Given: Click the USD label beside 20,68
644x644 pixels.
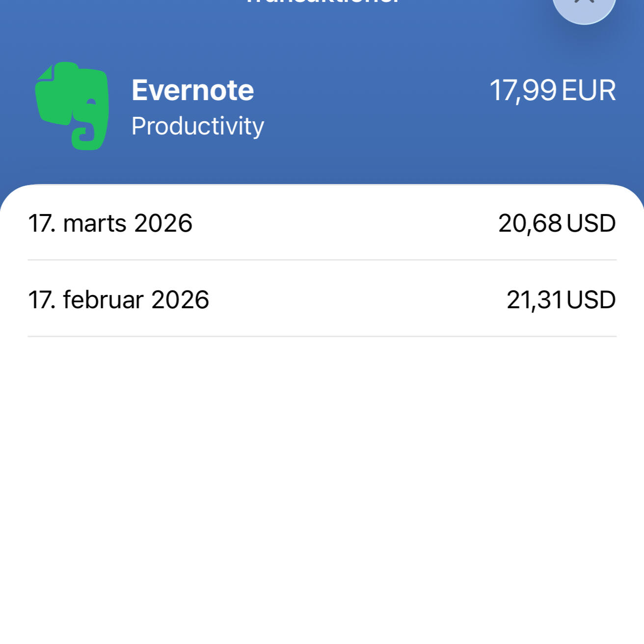Looking at the screenshot, I should click(x=591, y=223).
